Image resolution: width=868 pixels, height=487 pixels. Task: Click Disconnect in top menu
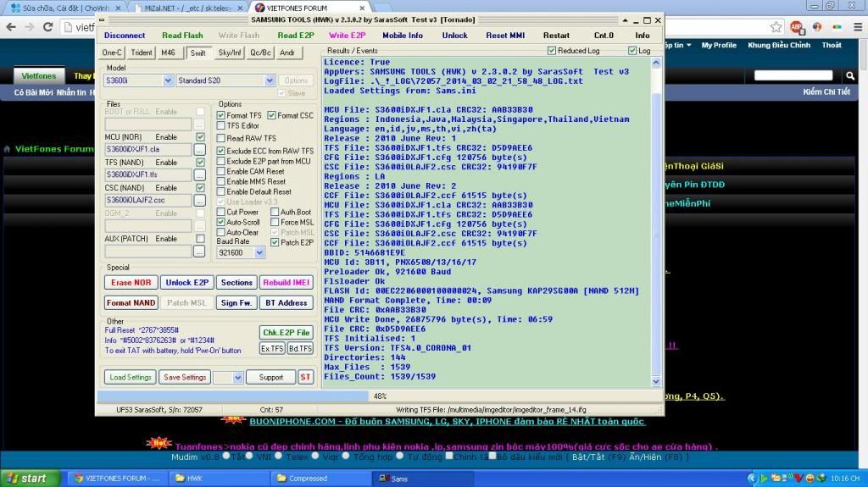coord(125,36)
